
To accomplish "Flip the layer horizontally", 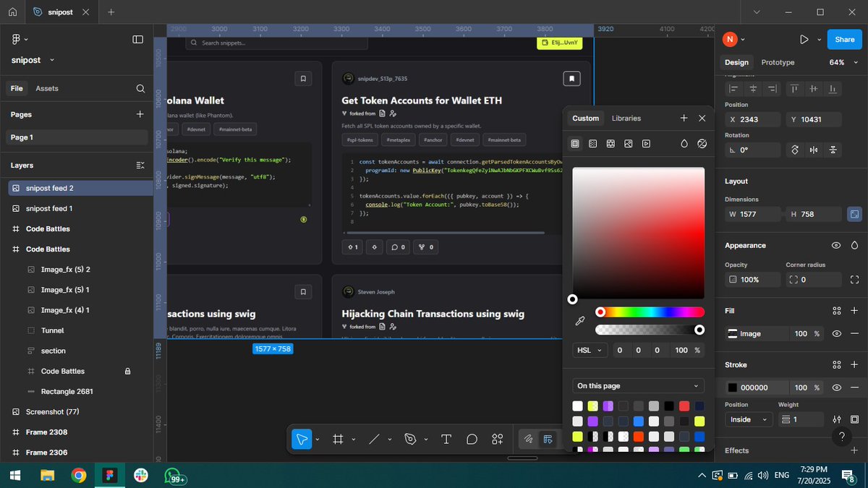I will tap(814, 150).
